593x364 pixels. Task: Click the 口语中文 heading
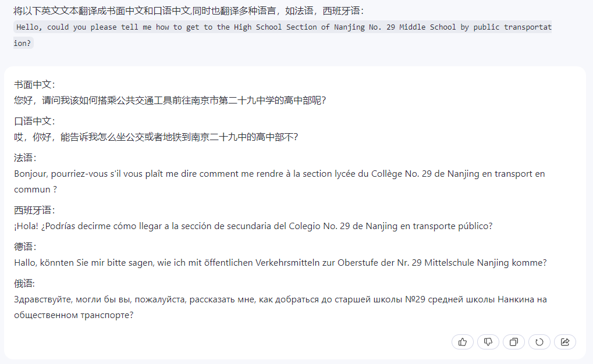click(34, 121)
